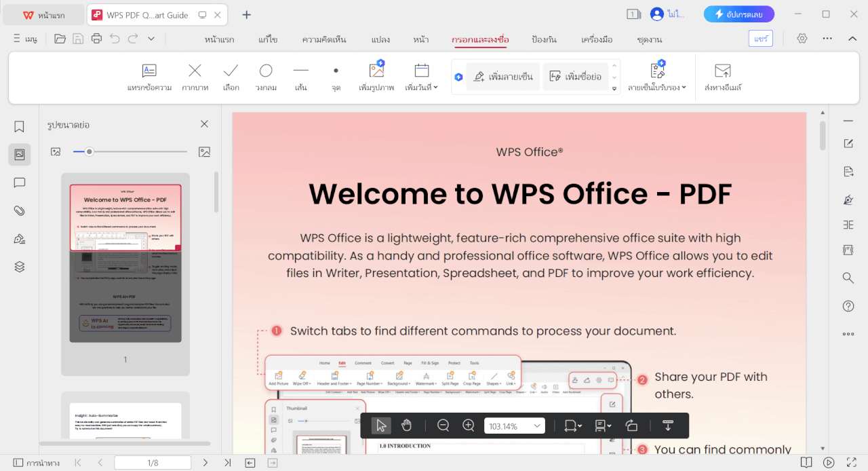Rotate the page with the rotate icon

pos(631,426)
